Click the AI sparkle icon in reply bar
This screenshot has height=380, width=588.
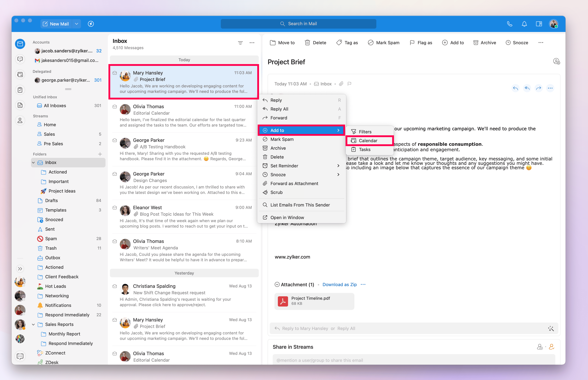(x=551, y=328)
